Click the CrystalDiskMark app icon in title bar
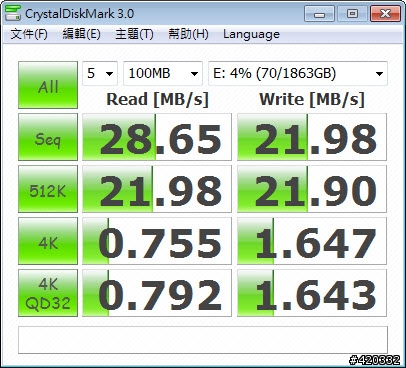406x368 pixels. (13, 13)
